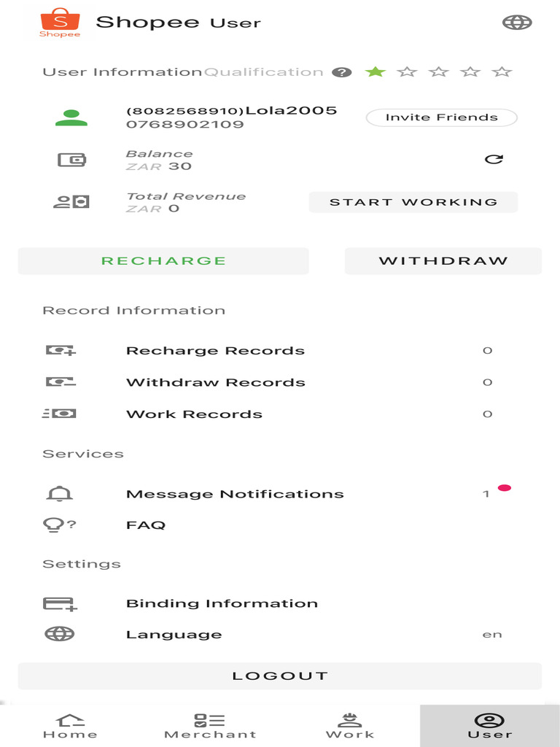Log out using the LOGOUT button
The width and height of the screenshot is (560, 747).
pos(280,676)
